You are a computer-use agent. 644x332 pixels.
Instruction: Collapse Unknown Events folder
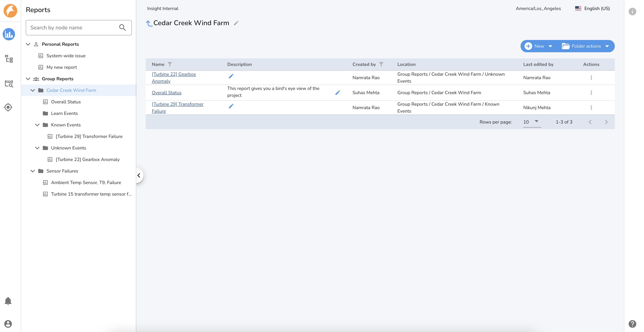click(37, 148)
